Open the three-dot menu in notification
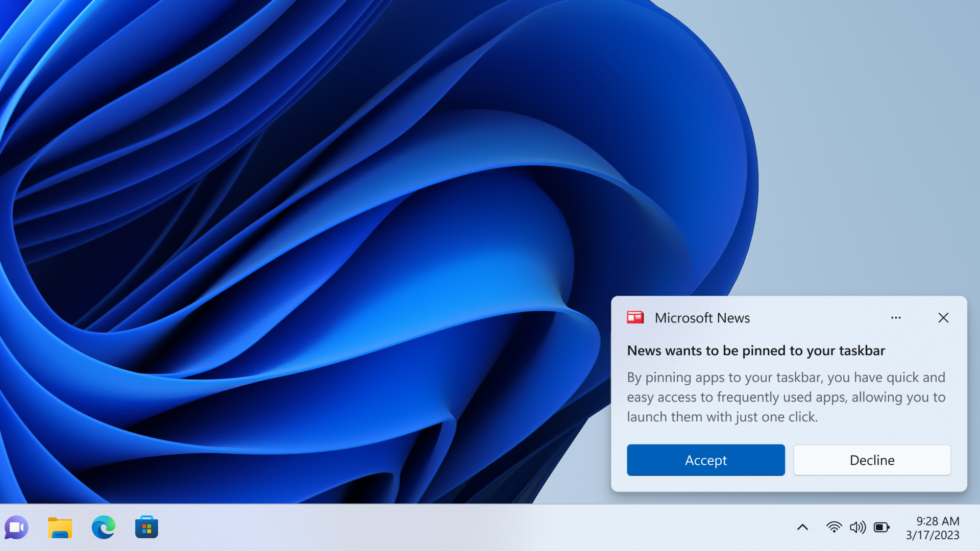 (x=896, y=317)
